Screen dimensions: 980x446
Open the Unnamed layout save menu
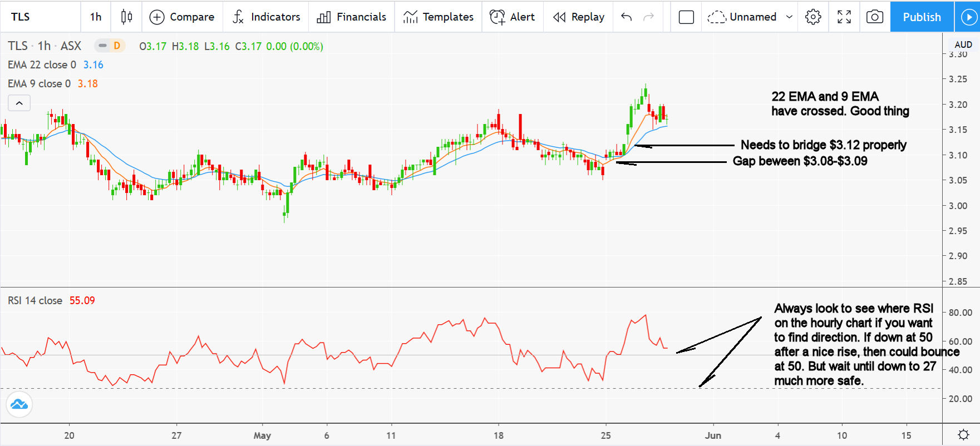[x=743, y=17]
